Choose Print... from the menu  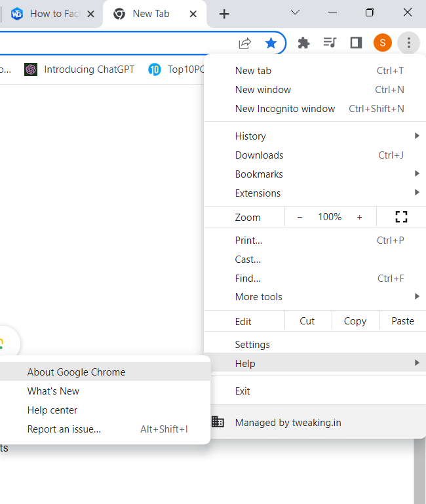point(315,241)
